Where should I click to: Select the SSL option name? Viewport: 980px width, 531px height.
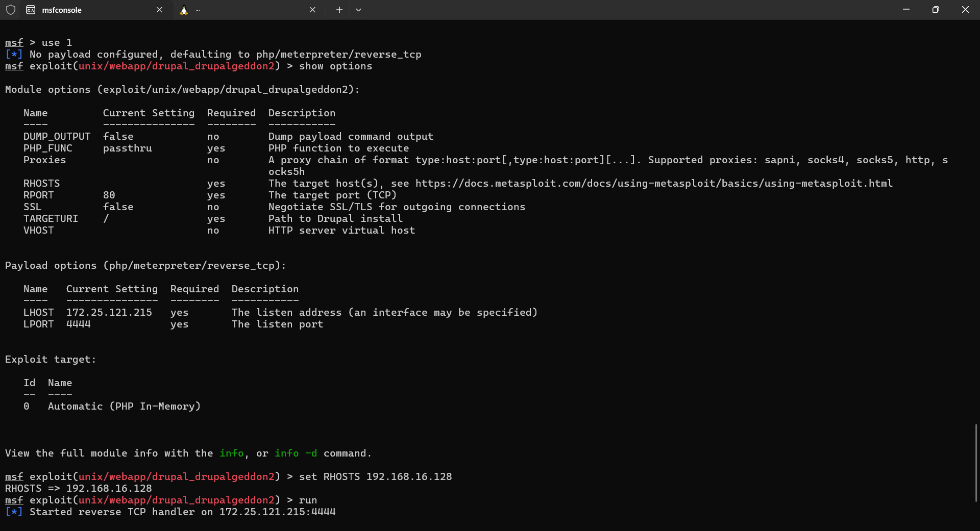pyautogui.click(x=32, y=207)
